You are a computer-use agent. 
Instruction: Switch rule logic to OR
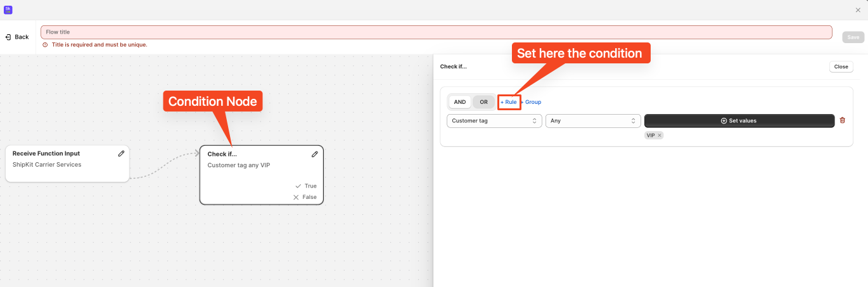(483, 102)
